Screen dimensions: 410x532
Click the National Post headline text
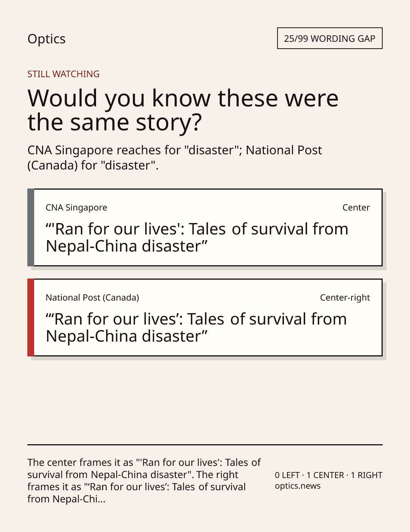pos(196,328)
